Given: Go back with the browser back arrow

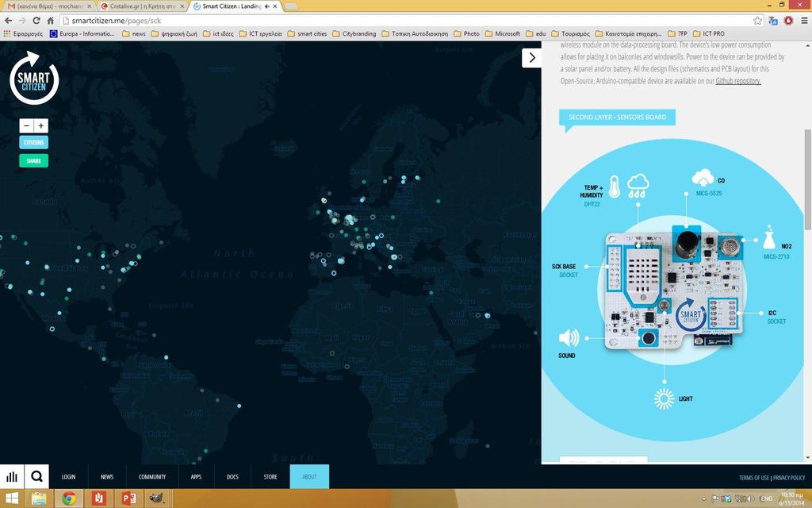Looking at the screenshot, I should click(8, 21).
